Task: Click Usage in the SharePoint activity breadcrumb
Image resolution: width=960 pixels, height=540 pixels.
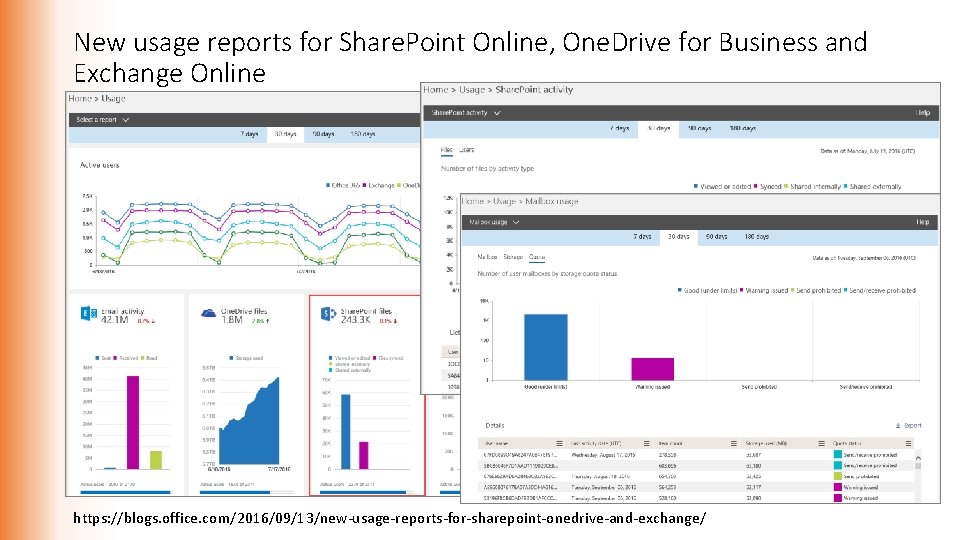Action: point(472,90)
